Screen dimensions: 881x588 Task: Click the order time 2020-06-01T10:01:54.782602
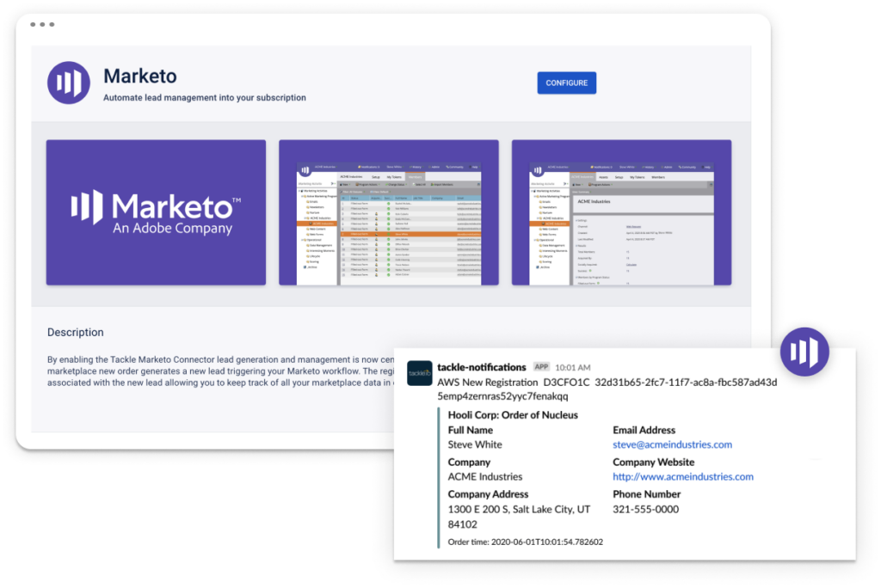click(526, 542)
